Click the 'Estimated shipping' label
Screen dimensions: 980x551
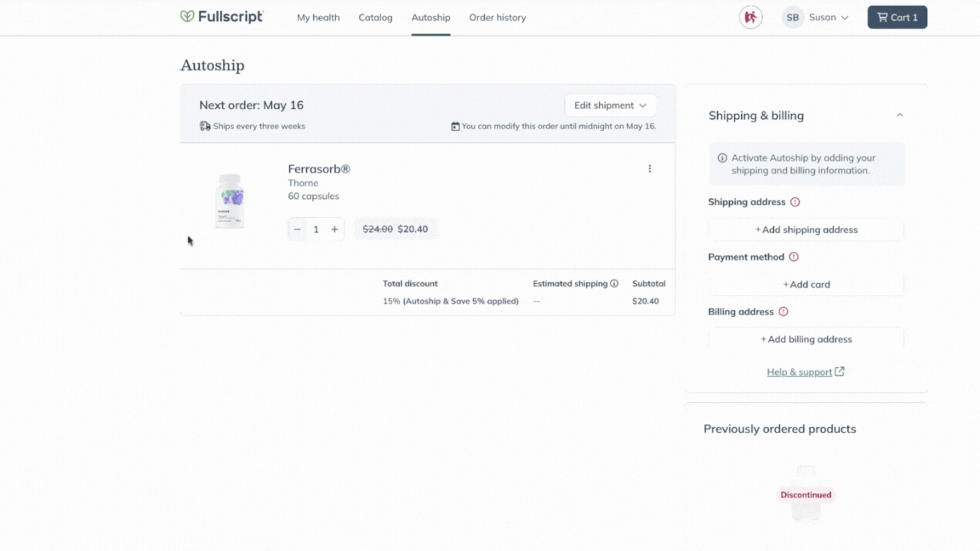coord(570,284)
